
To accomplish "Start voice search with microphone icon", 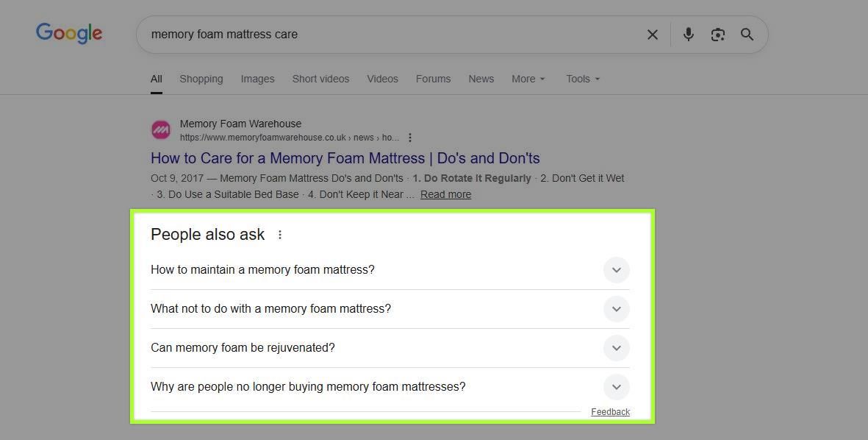I will (x=688, y=35).
